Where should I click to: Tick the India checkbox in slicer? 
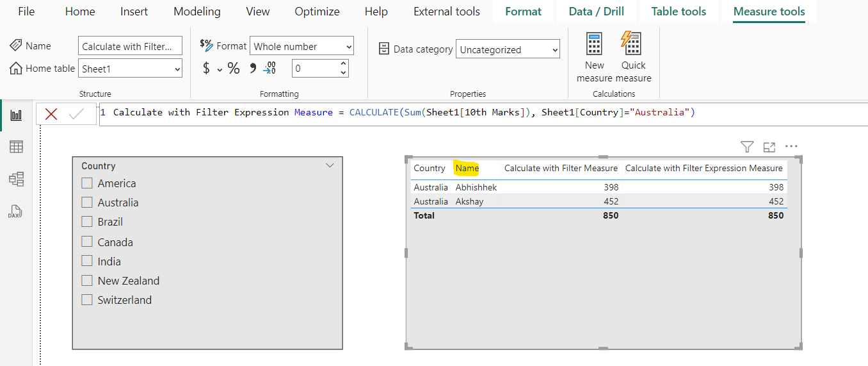pyautogui.click(x=88, y=262)
